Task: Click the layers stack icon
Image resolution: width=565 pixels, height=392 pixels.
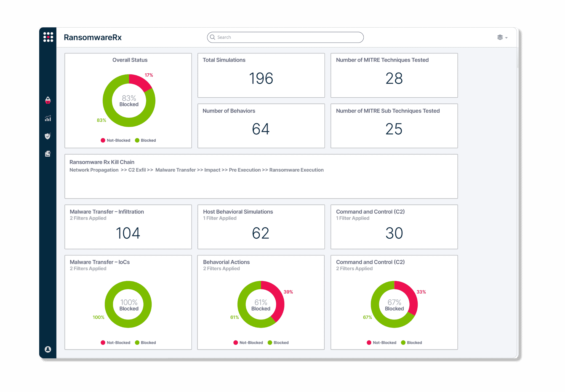Action: (x=500, y=37)
